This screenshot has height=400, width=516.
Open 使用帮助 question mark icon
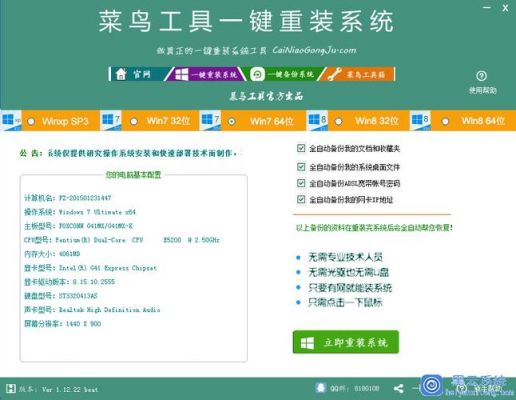481,76
